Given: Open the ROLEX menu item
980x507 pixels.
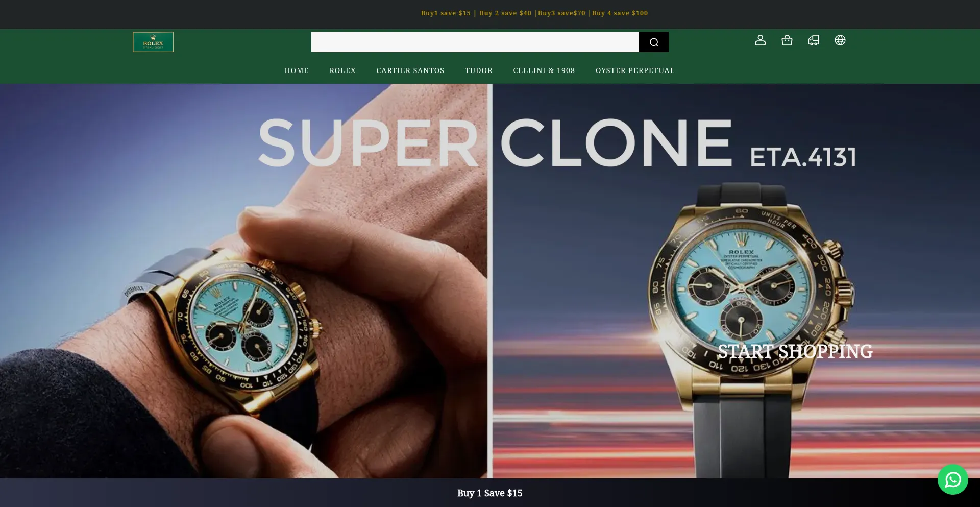Looking at the screenshot, I should point(342,70).
